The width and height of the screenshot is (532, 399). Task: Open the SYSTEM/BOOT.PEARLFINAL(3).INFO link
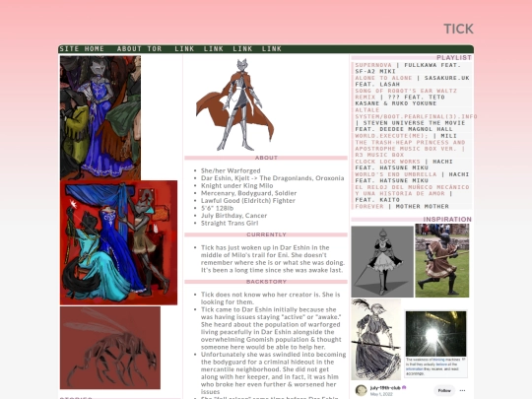(x=416, y=116)
